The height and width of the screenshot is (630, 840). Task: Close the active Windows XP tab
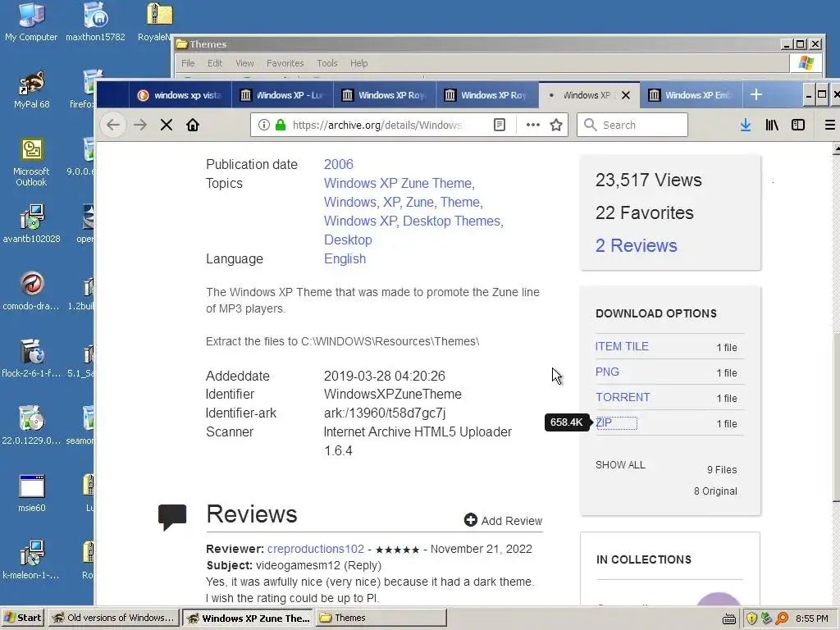626,95
